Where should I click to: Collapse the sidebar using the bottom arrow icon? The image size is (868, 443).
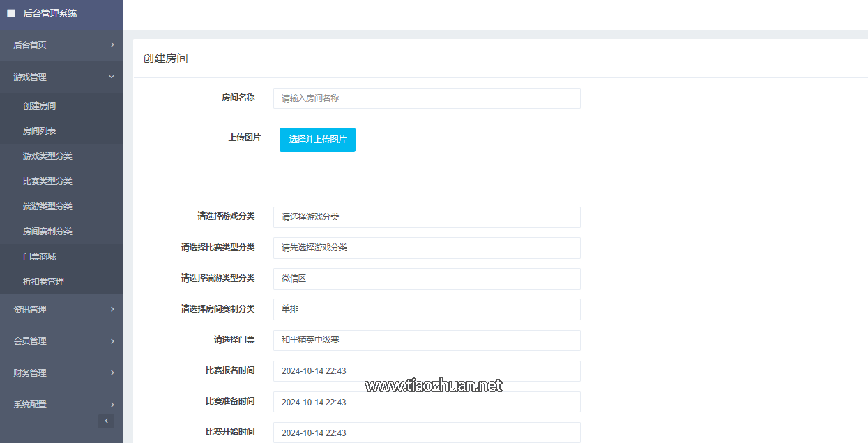(106, 421)
